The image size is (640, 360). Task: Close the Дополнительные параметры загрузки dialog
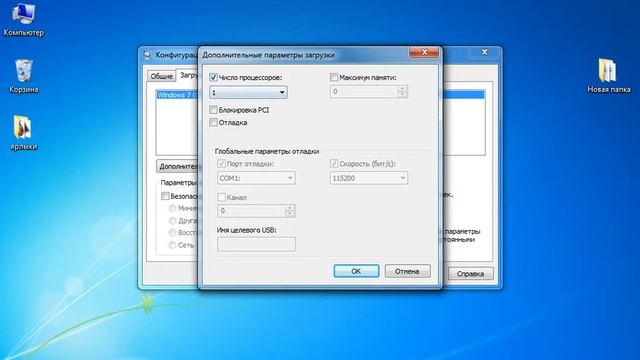point(424,52)
